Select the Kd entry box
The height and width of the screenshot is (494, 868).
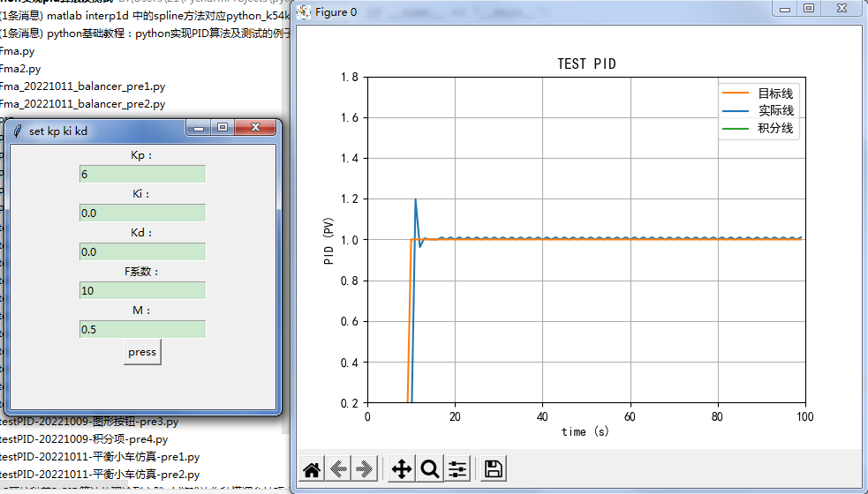click(142, 252)
